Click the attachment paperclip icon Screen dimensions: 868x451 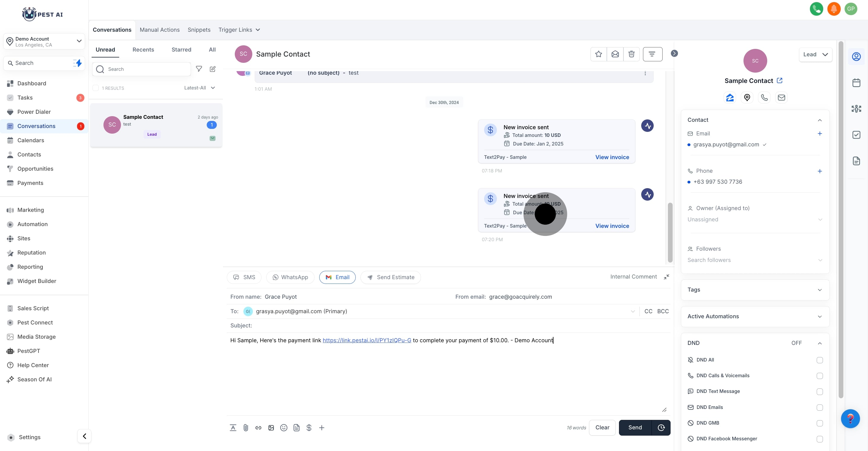pyautogui.click(x=246, y=428)
